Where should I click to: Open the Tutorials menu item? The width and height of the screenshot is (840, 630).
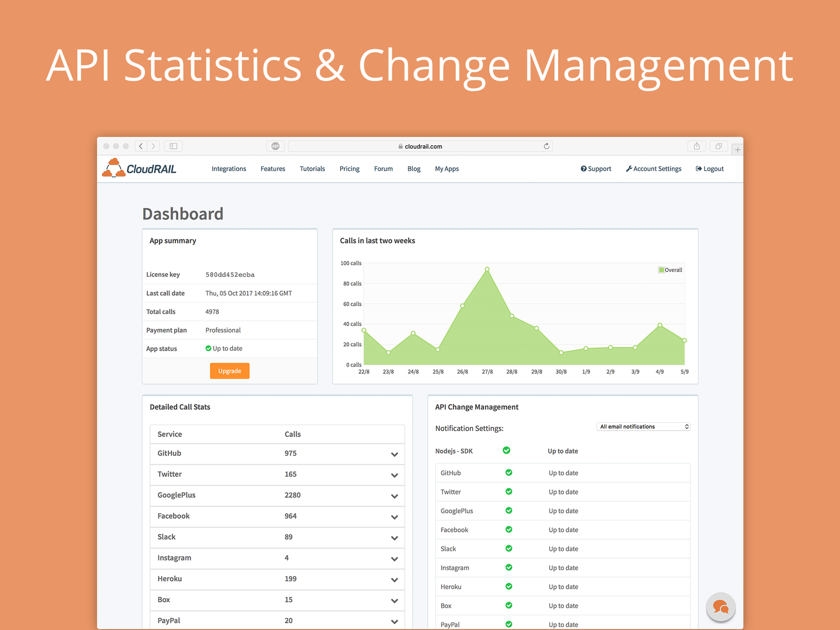[312, 169]
